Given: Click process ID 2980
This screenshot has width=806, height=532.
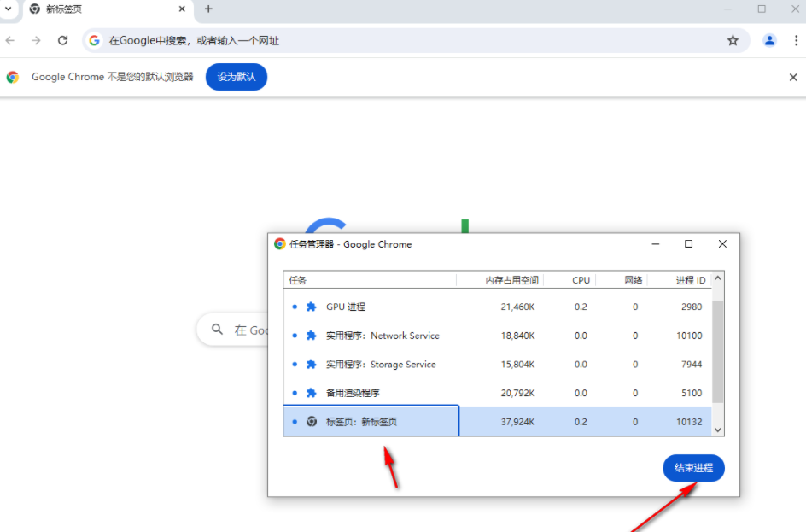Looking at the screenshot, I should pyautogui.click(x=692, y=307).
